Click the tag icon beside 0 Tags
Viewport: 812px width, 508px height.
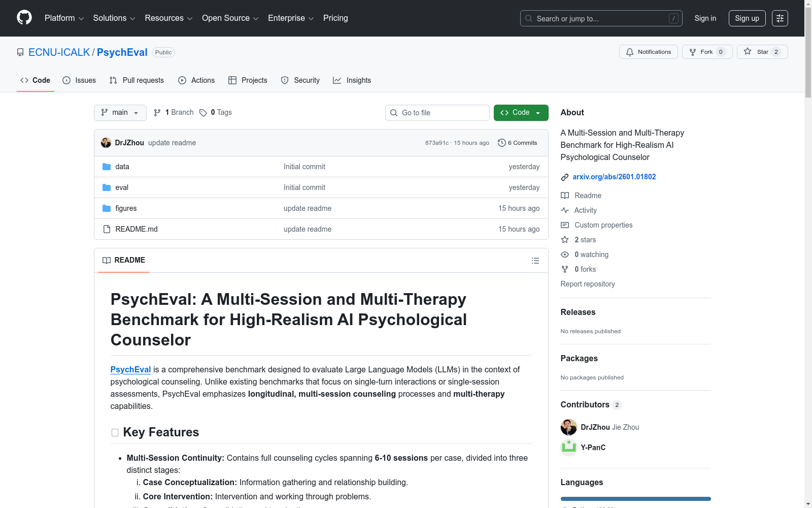point(203,113)
